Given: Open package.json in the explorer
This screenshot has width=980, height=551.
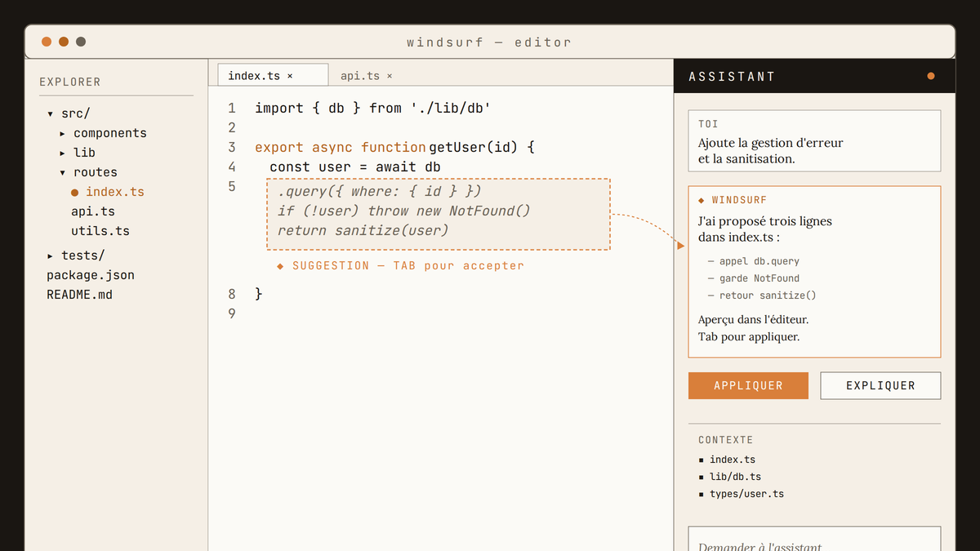Looking at the screenshot, I should [91, 275].
